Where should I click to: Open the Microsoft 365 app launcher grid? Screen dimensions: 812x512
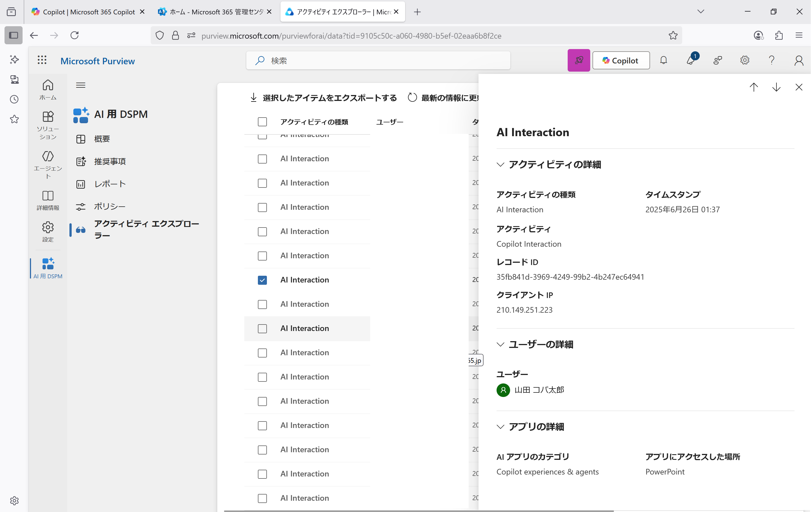42,60
